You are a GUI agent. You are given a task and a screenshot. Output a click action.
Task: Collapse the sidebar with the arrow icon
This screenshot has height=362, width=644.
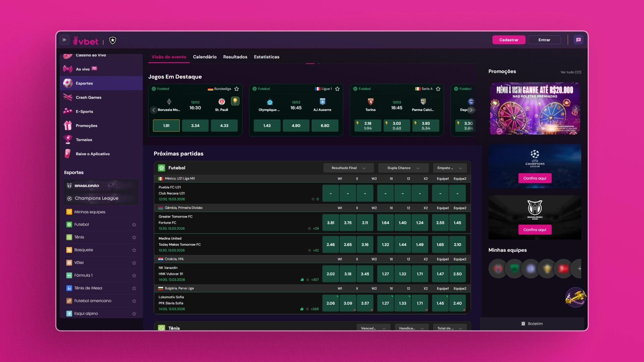[65, 40]
